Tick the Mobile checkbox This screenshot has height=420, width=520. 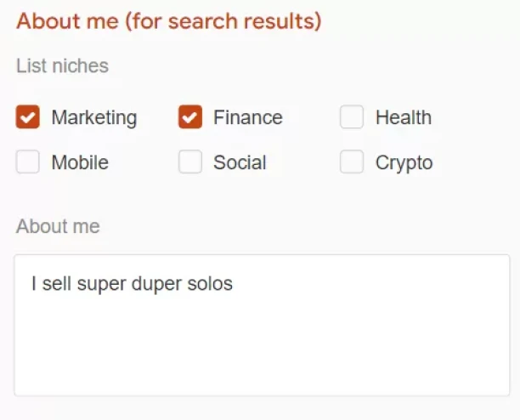pyautogui.click(x=28, y=162)
